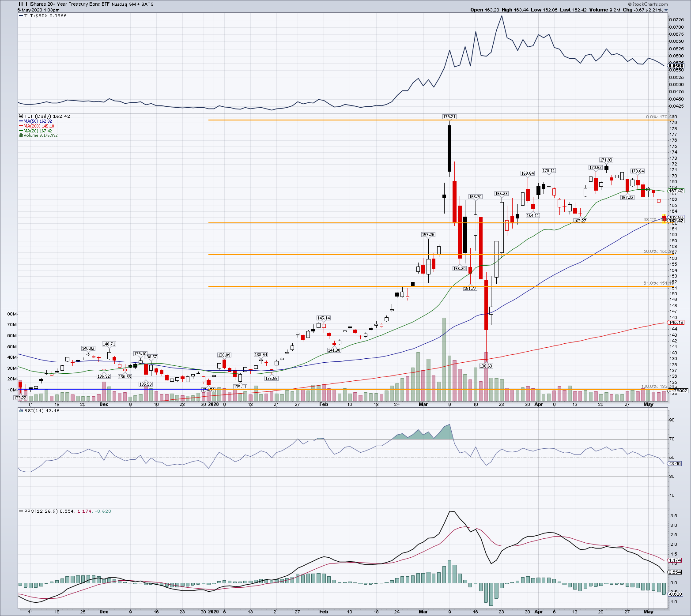Click the 80M volume scale label
691x616 pixels.
click(12, 314)
